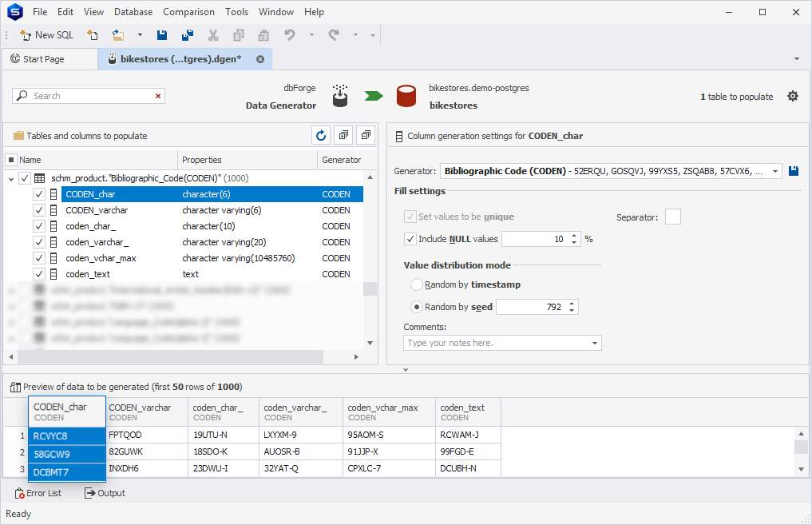Uncheck the coden_varchar_ column checkbox
Image resolution: width=812 pixels, height=525 pixels.
(x=39, y=243)
